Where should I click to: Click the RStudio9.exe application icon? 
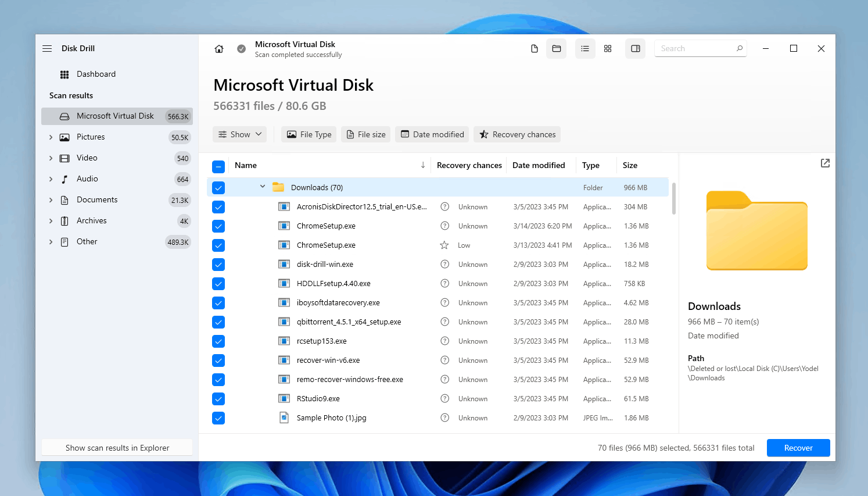coord(284,398)
